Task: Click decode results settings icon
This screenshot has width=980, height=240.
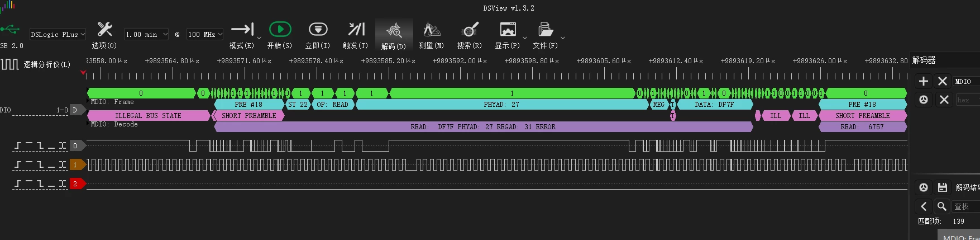Action: (924, 187)
